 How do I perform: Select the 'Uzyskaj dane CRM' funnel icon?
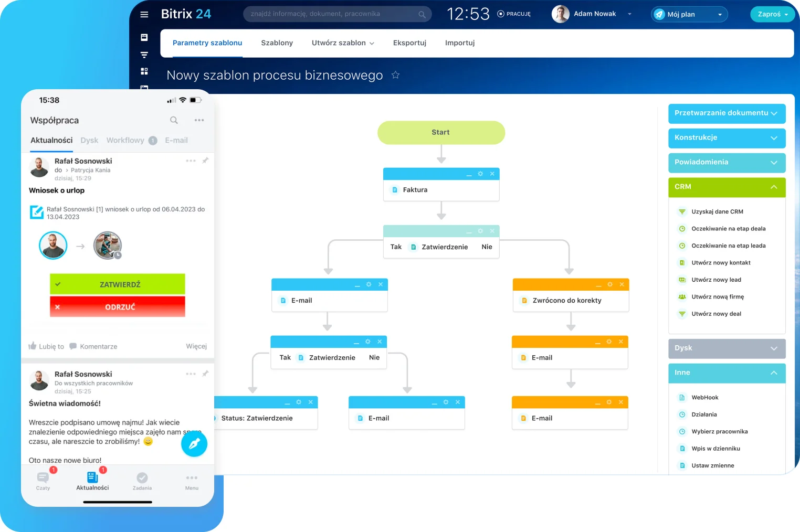pyautogui.click(x=682, y=211)
